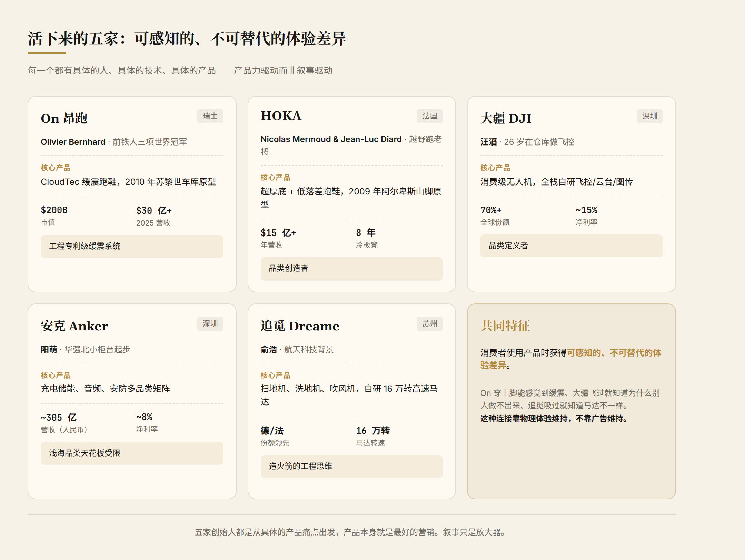Click 超厚底 + 低落差跑鞋 description
745x560 pixels.
(x=351, y=198)
